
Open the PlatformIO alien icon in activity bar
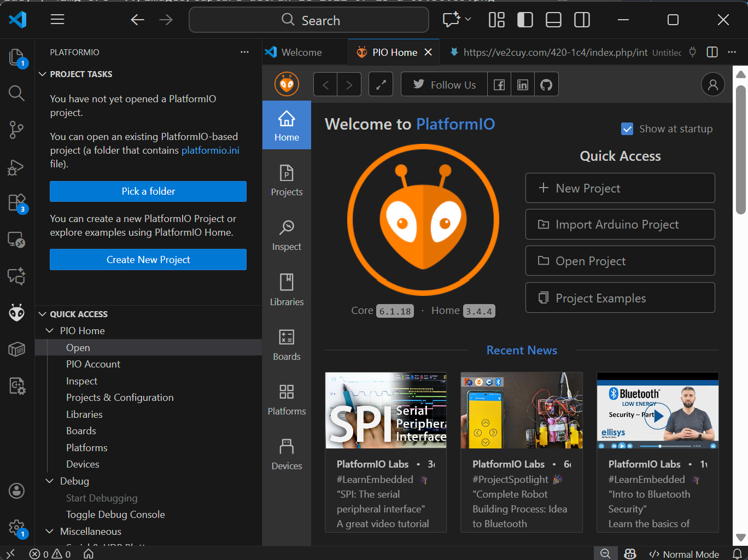[16, 313]
